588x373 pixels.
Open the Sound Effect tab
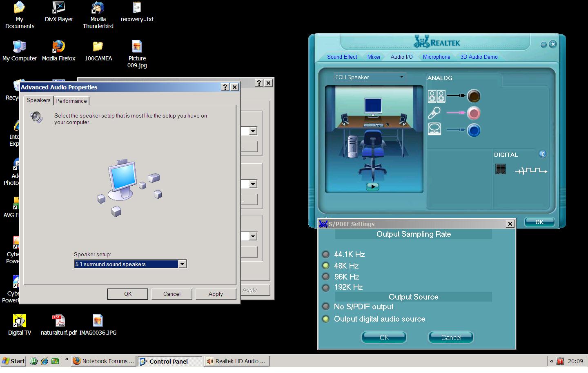[x=342, y=57]
